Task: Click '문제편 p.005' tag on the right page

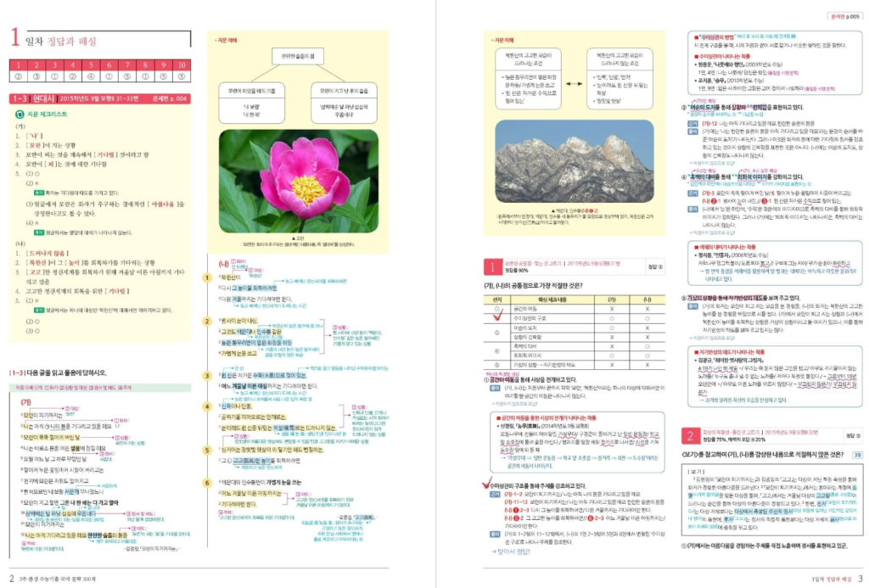Action: click(x=844, y=17)
